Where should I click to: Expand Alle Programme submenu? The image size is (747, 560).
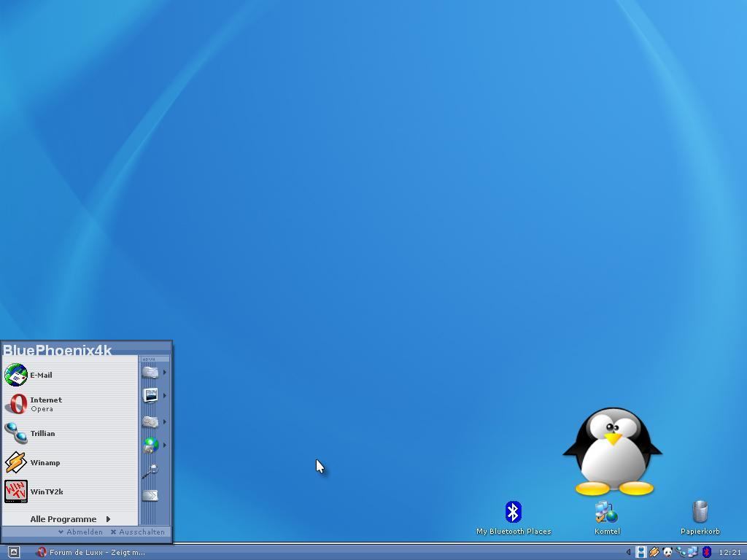pos(70,519)
